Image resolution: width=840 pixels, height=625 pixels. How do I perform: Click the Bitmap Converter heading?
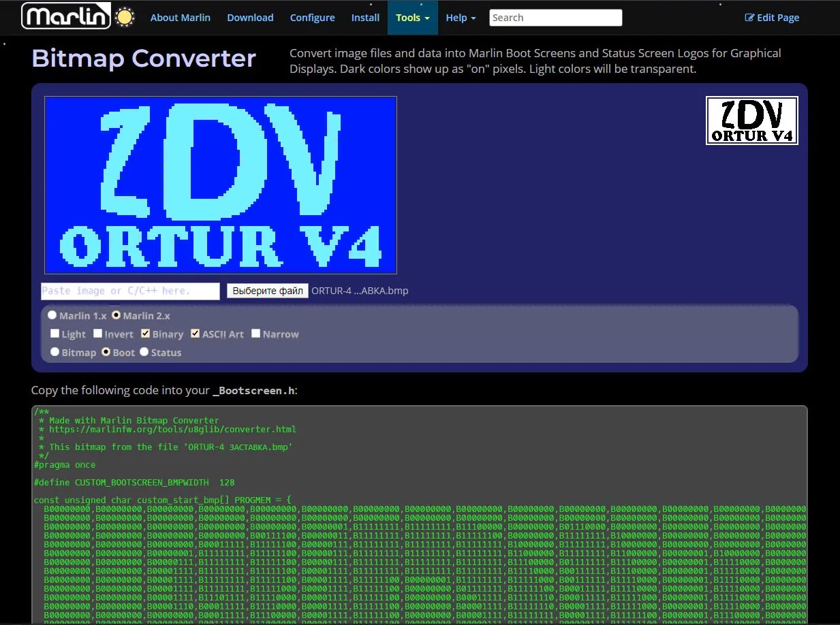(x=144, y=59)
